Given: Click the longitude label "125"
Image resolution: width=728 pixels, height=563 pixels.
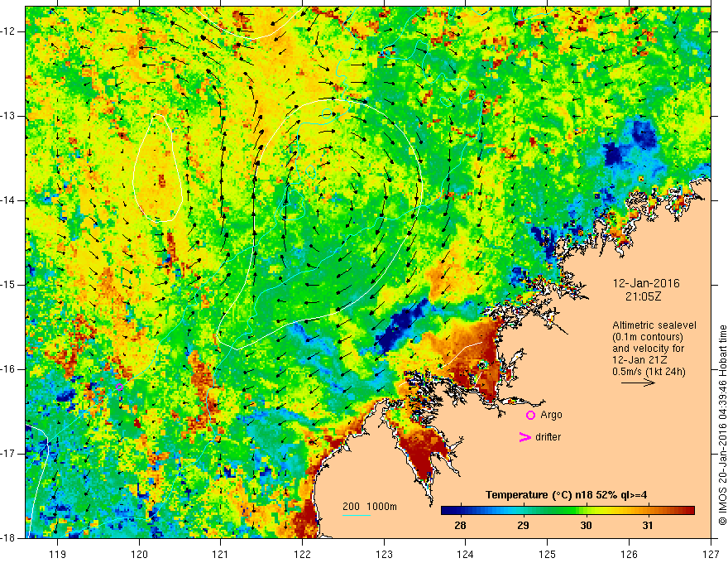Looking at the screenshot, I should [x=548, y=554].
